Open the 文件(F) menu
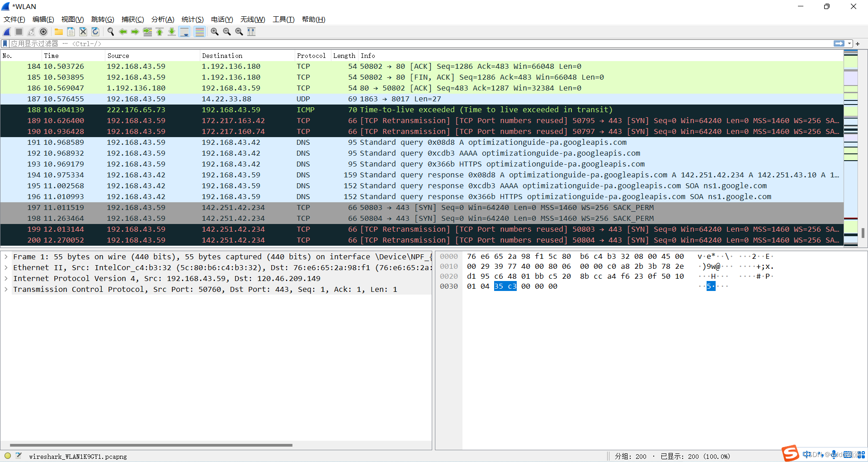868x462 pixels. [14, 19]
